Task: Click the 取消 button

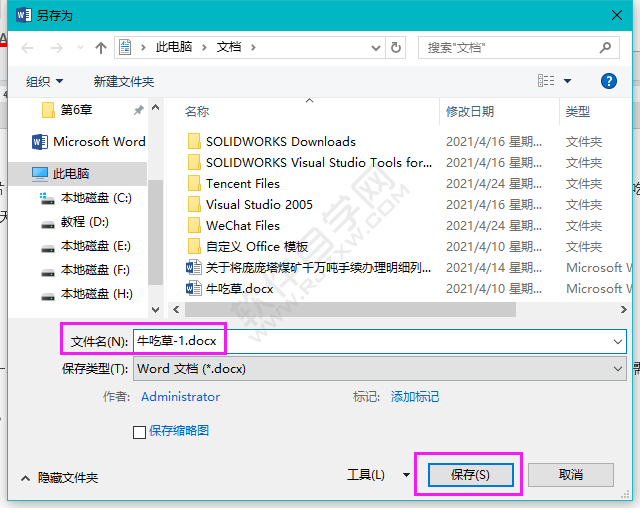Action: (x=571, y=475)
